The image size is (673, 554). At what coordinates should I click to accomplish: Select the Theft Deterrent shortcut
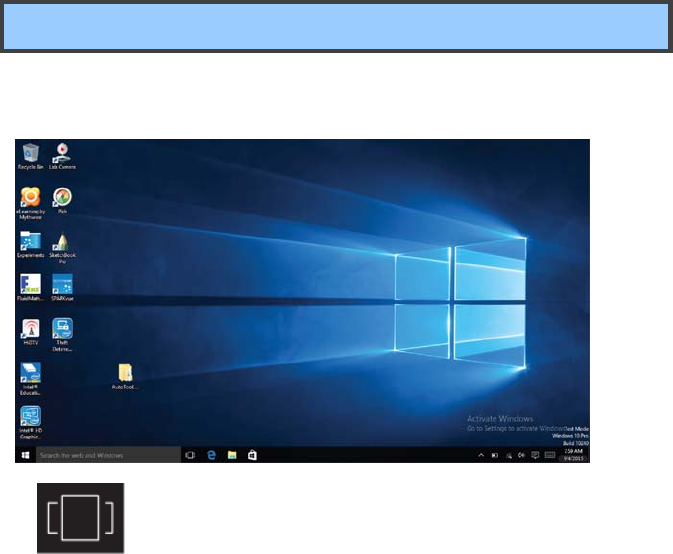62,335
